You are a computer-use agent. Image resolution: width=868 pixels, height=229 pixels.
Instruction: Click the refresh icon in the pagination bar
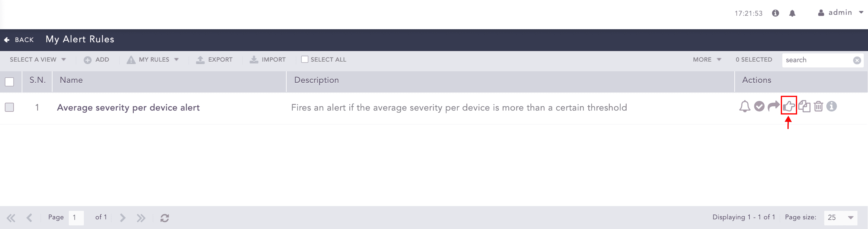pos(164,218)
